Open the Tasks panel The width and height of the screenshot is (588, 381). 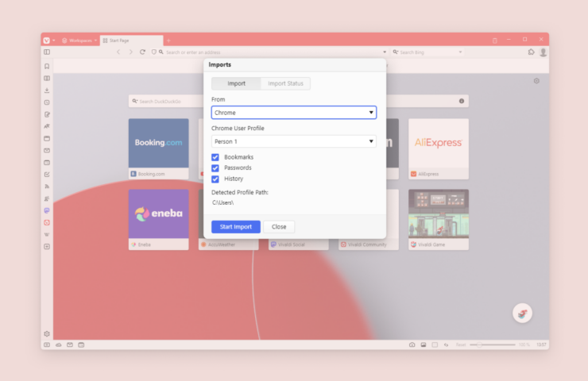tap(47, 174)
